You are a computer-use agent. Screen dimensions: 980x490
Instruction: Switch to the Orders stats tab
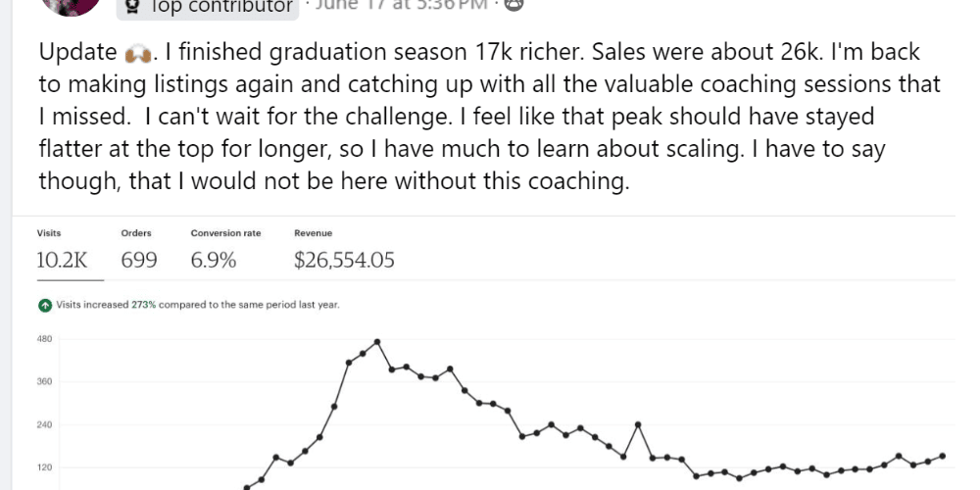pos(138,260)
